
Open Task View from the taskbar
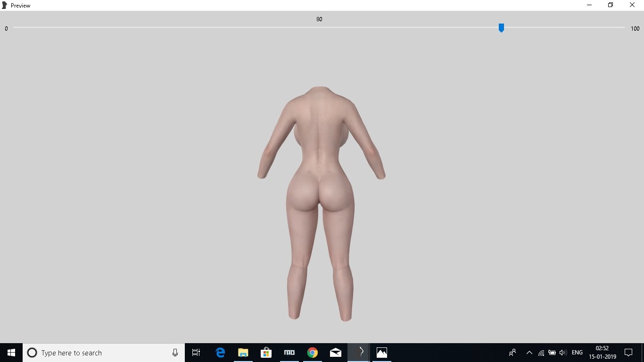tap(196, 353)
